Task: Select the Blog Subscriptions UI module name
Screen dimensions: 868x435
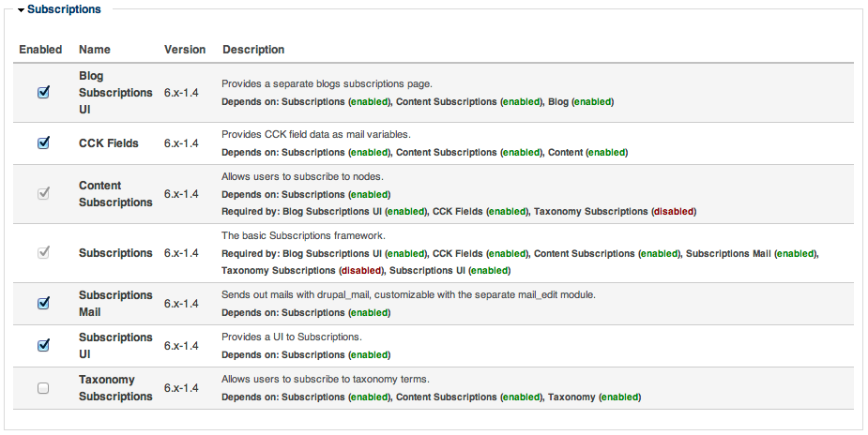Action: click(115, 92)
